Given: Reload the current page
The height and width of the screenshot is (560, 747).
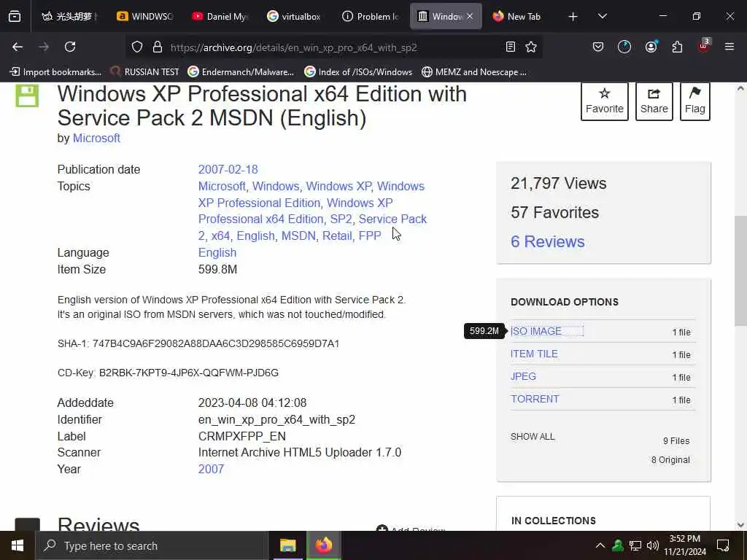Looking at the screenshot, I should (x=70, y=47).
